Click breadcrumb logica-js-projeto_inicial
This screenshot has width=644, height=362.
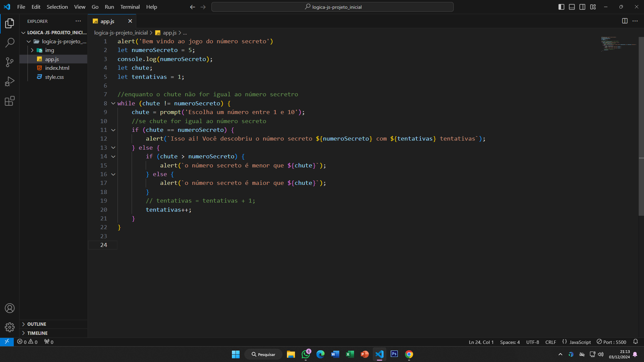(121, 33)
